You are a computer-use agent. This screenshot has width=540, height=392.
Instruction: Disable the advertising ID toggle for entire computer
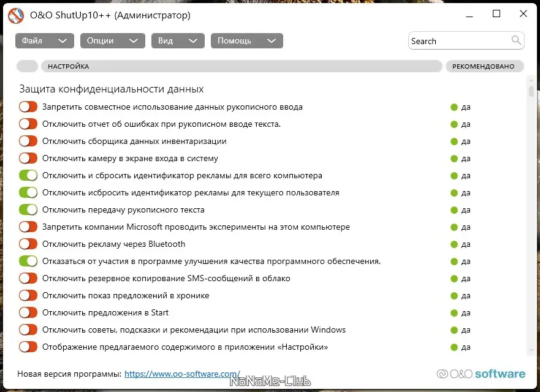point(28,175)
